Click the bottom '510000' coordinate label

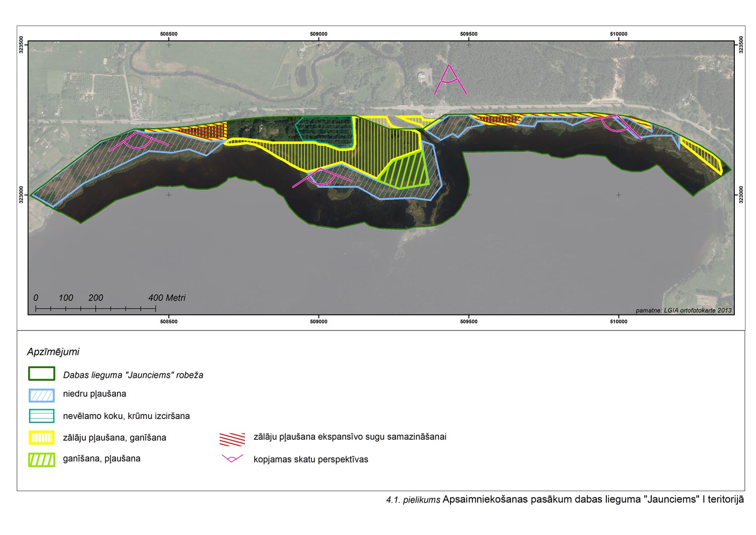(618, 321)
